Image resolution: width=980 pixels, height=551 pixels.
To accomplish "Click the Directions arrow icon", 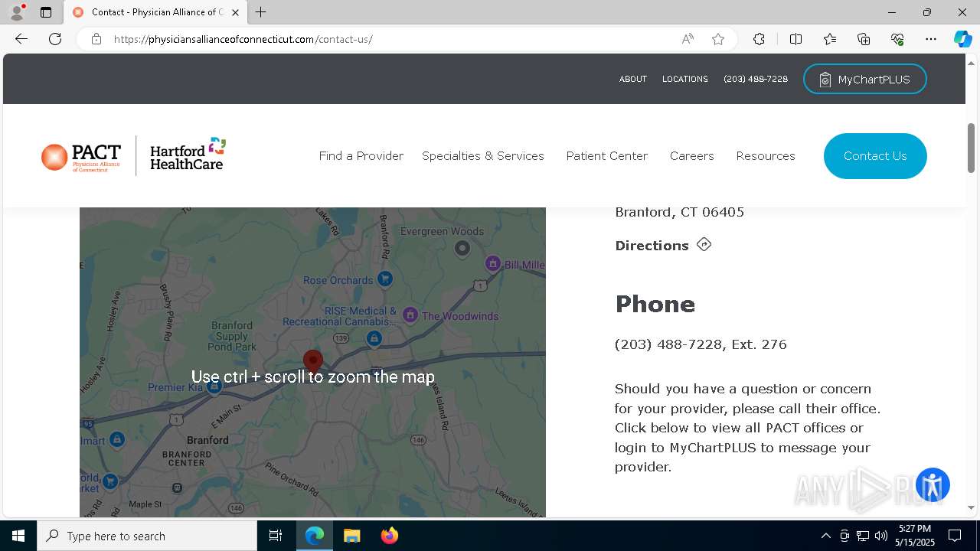I will point(704,245).
